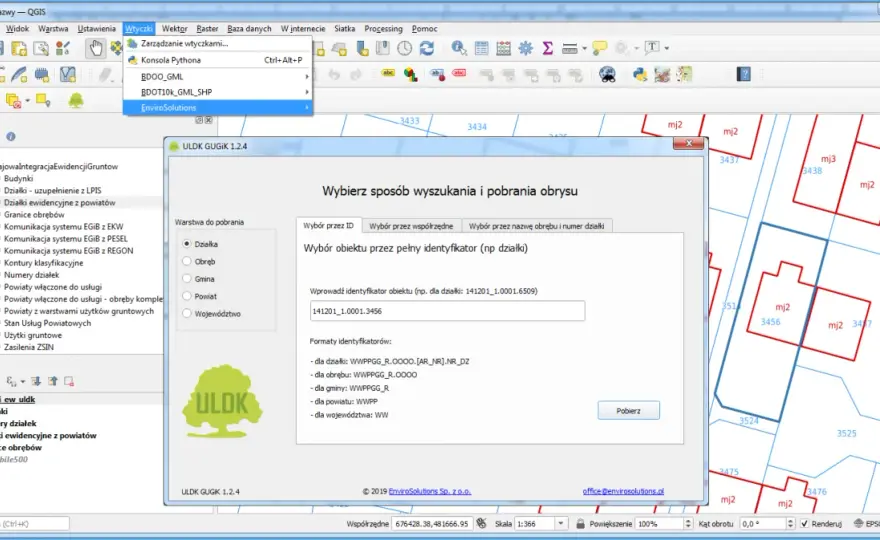Image resolution: width=880 pixels, height=540 pixels.
Task: Select the Obręb radio button
Action: 187,261
